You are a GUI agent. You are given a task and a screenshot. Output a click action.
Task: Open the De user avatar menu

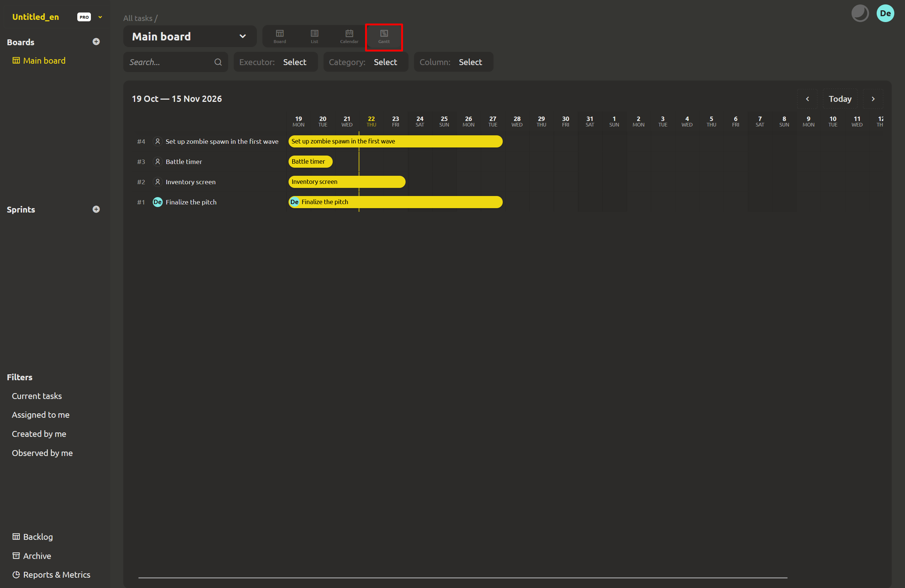coord(885,13)
